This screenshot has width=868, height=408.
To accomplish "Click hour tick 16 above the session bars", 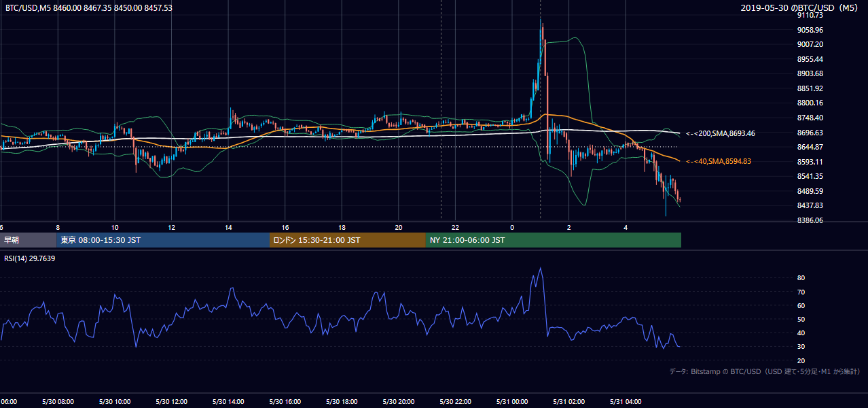I will [x=285, y=227].
